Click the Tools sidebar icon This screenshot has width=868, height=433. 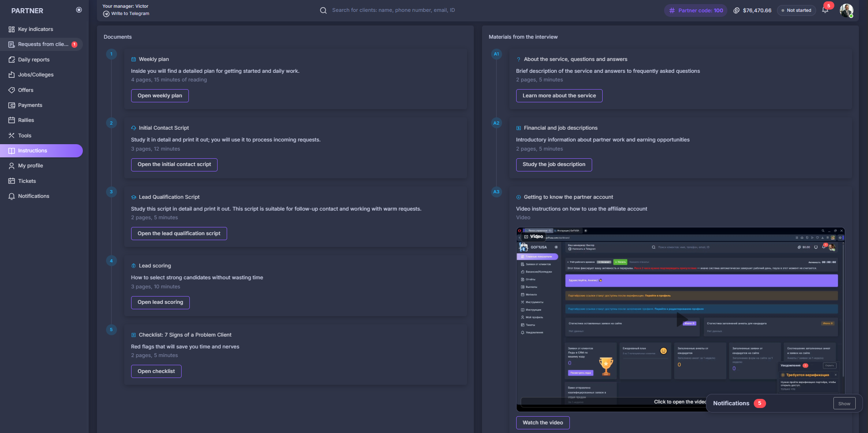coord(11,136)
